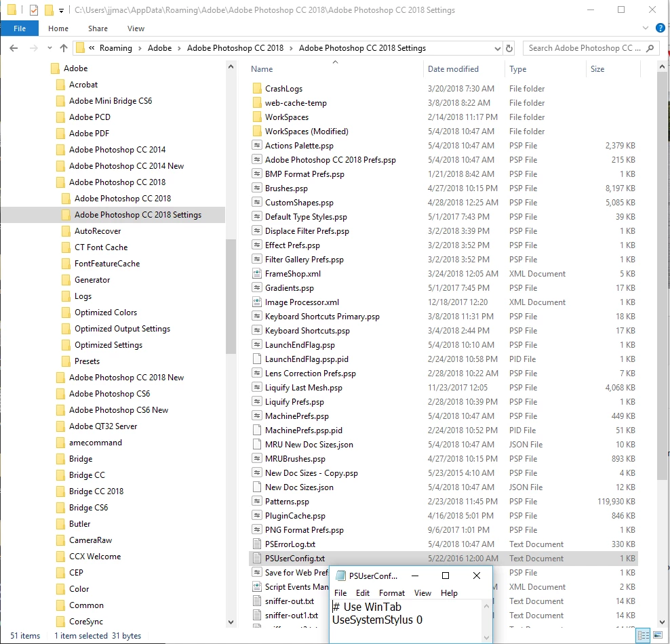This screenshot has width=670, height=644.
Task: Open Notepad Help menu
Action: click(x=449, y=593)
